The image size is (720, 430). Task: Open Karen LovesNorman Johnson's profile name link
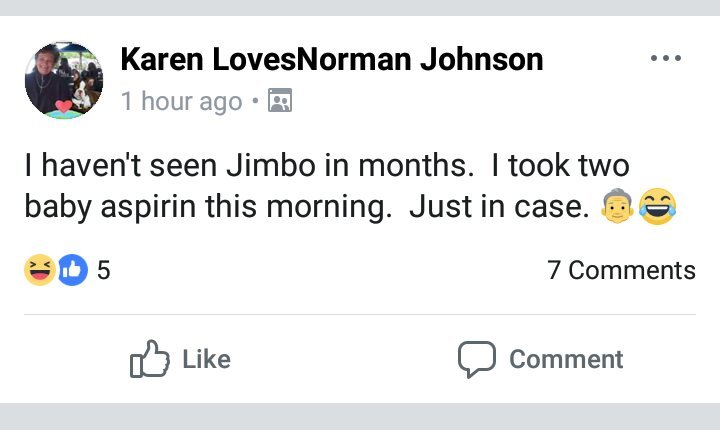click(x=331, y=60)
